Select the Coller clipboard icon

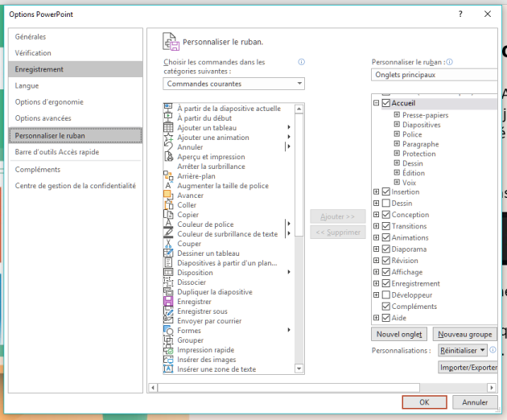[x=168, y=205]
